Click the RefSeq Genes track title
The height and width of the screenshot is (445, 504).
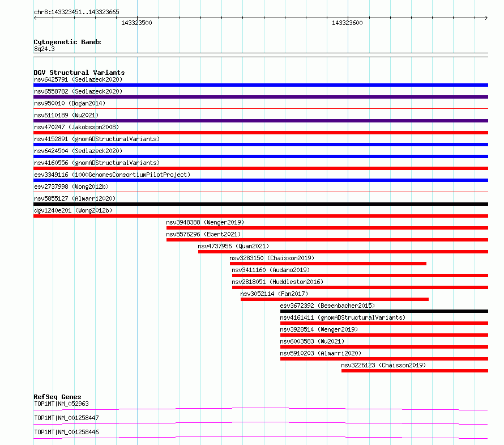click(57, 397)
